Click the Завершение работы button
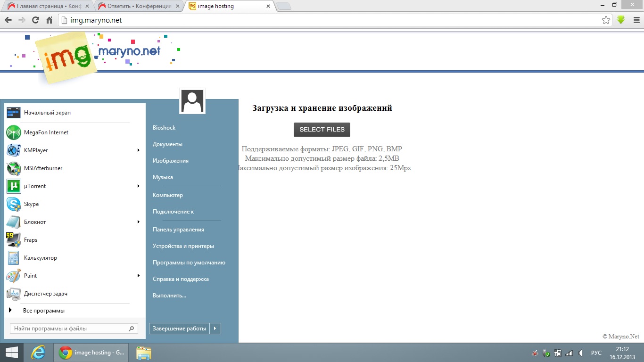Screen dimensions: 644x362 point(180,329)
